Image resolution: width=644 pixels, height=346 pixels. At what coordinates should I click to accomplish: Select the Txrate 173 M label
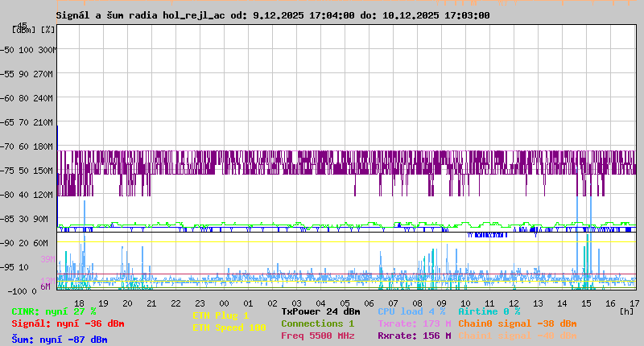414,323
